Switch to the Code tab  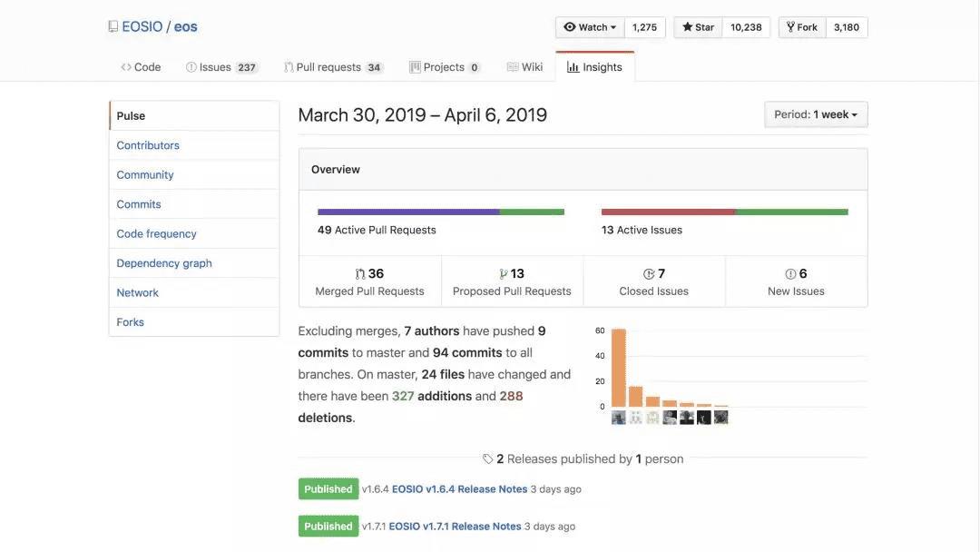point(141,67)
